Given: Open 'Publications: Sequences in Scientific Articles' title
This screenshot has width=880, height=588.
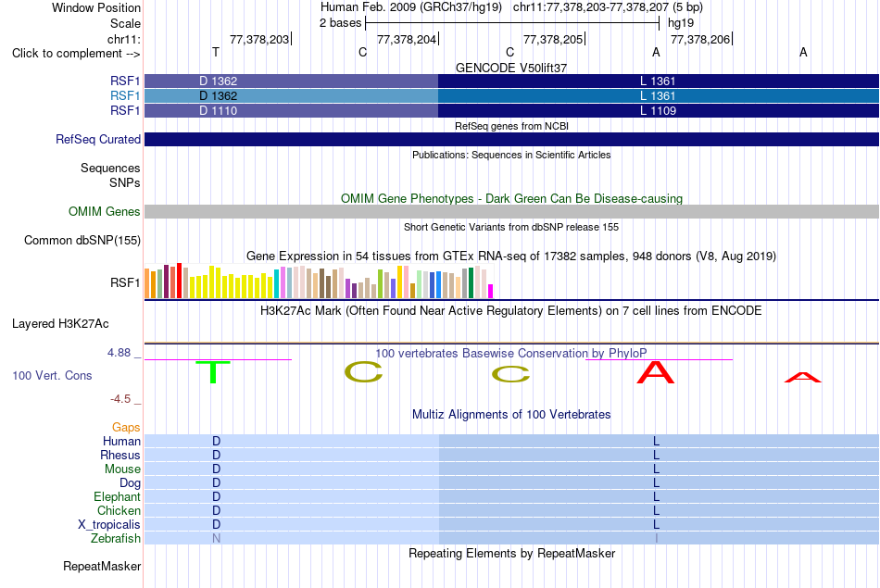Looking at the screenshot, I should pos(511,155).
